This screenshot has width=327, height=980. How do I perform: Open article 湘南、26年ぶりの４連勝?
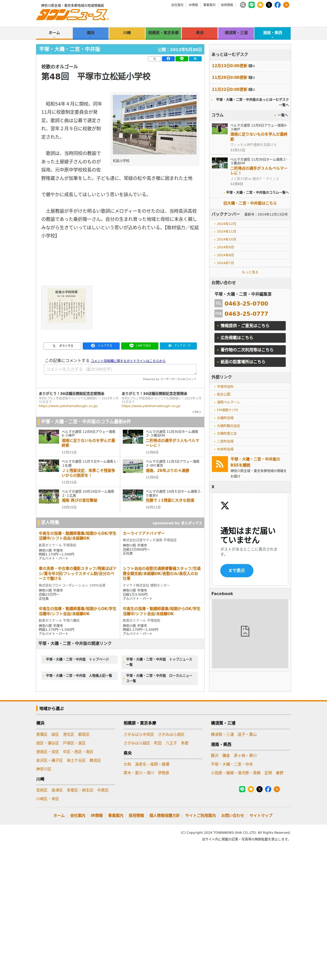coord(168,471)
